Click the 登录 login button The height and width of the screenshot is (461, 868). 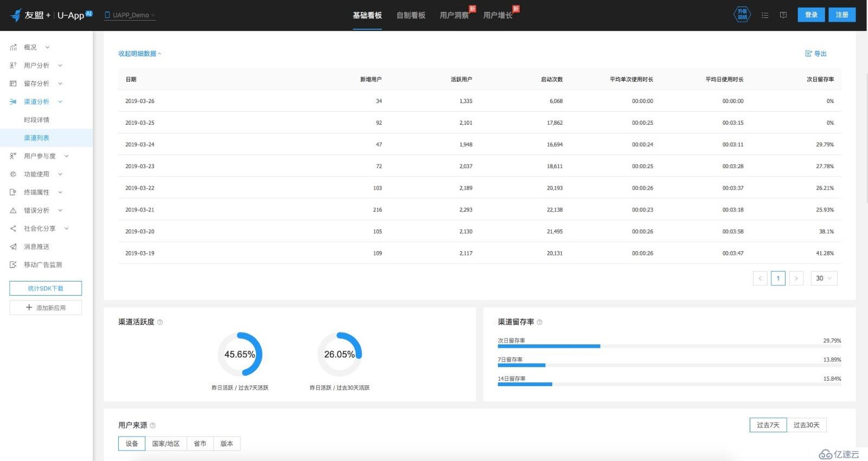coord(811,15)
